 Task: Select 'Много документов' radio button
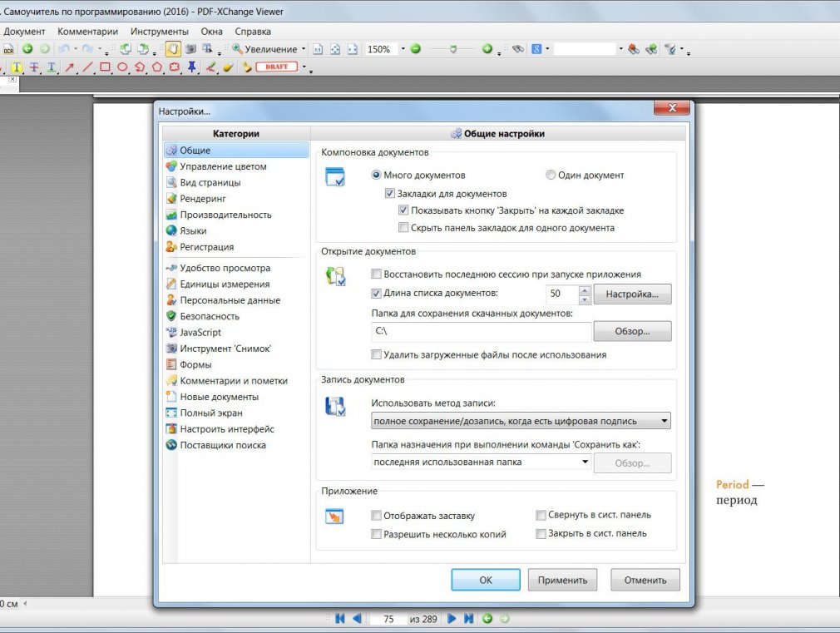pos(376,175)
